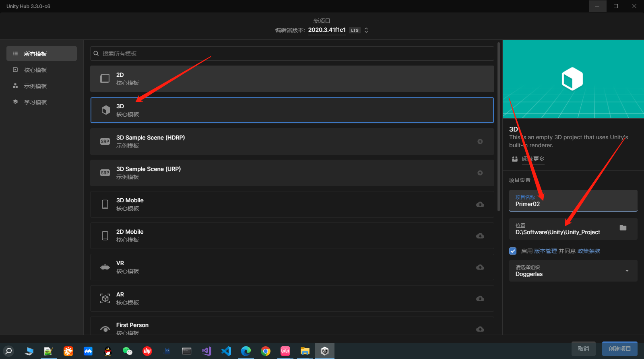Open Visual Studio from taskbar
This screenshot has height=362, width=644.
206,351
